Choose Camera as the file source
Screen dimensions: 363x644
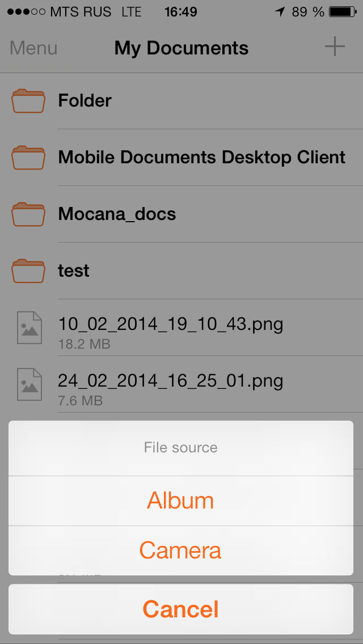[x=181, y=550]
